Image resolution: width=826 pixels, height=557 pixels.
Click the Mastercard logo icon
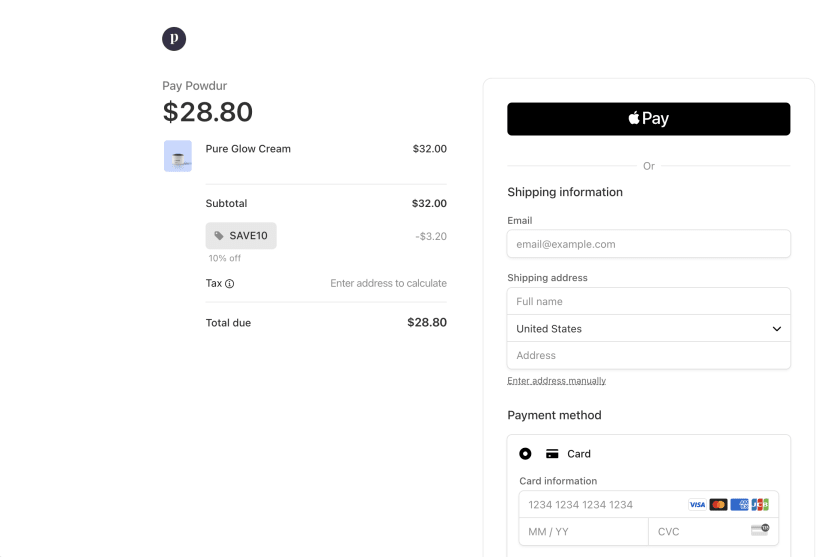pyautogui.click(x=718, y=505)
